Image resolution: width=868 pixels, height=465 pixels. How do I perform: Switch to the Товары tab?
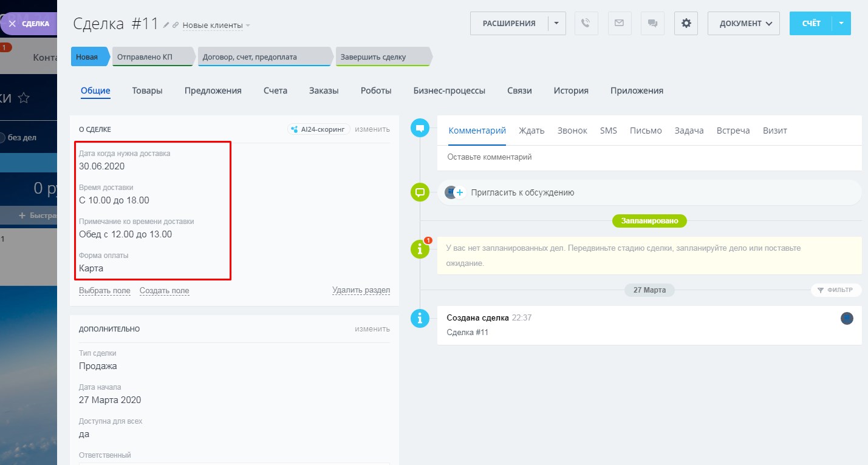[x=147, y=90]
